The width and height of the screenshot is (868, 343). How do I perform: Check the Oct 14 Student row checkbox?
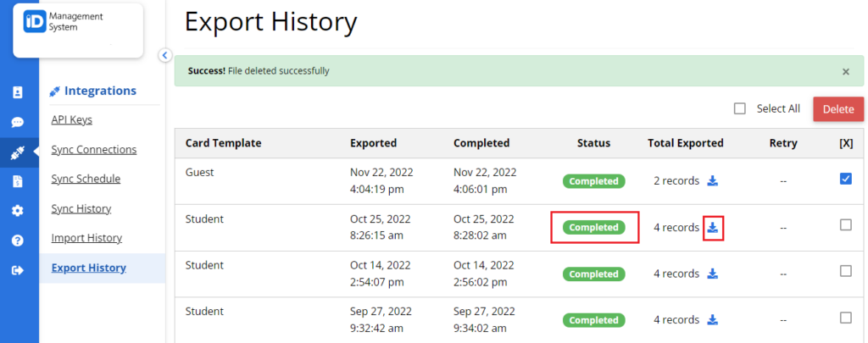845,271
